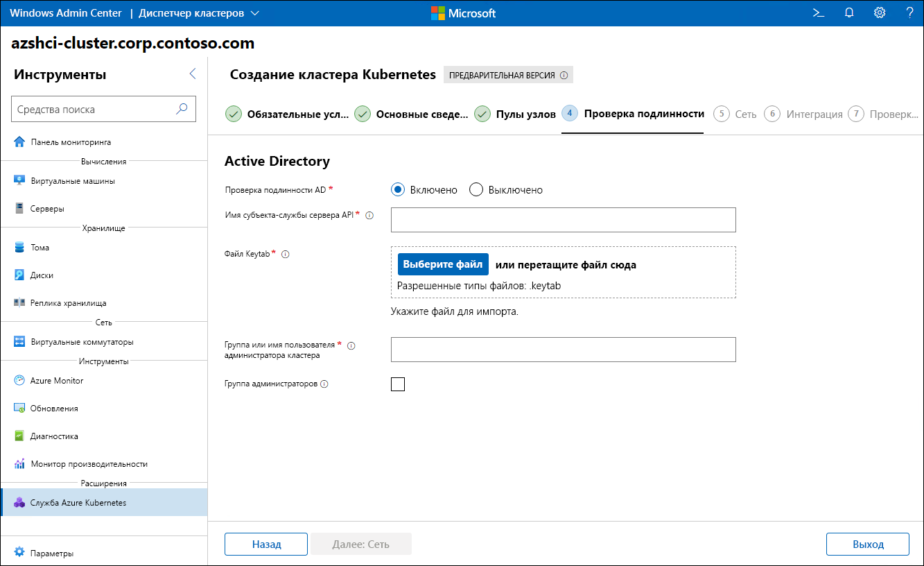
Task: Click the info icon next to Файл Keytab
Action: pyautogui.click(x=285, y=255)
